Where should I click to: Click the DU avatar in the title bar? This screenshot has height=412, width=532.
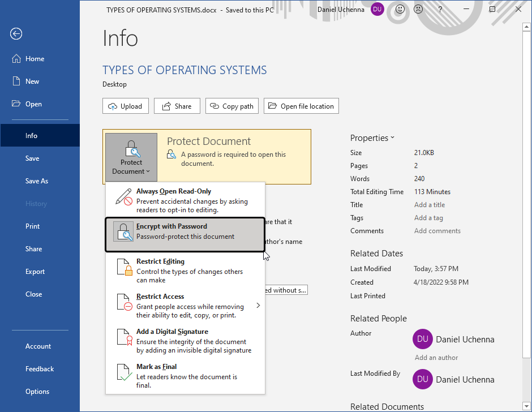pos(377,10)
